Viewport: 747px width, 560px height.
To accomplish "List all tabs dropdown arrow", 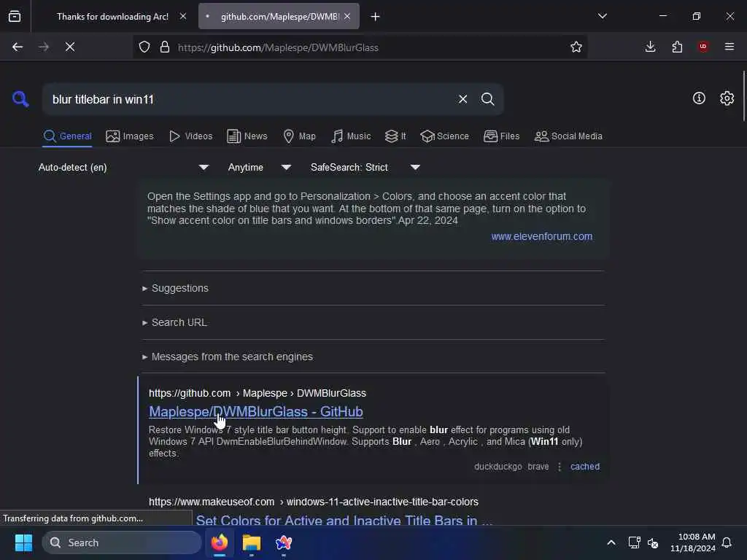I will point(602,16).
